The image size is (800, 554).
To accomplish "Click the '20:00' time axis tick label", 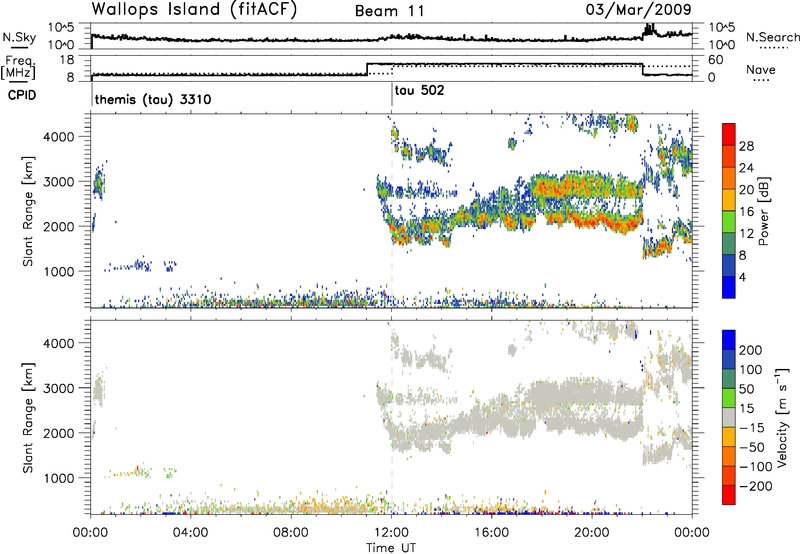I will (591, 533).
